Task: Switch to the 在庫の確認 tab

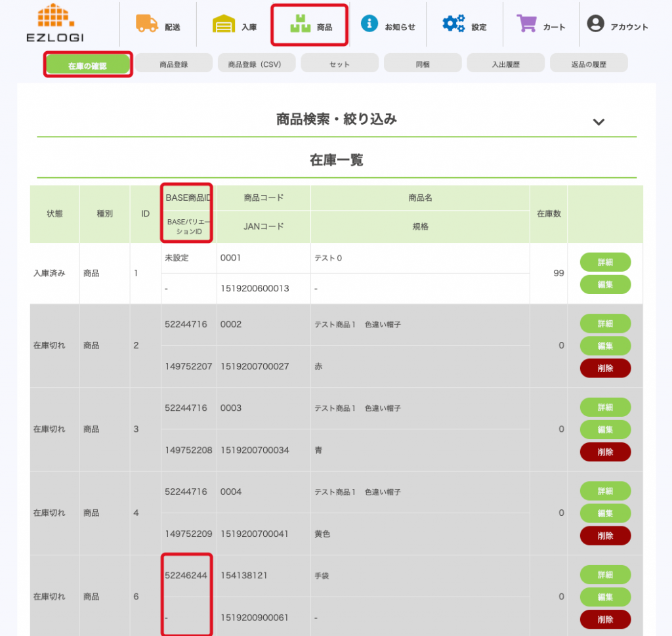Action: tap(88, 64)
